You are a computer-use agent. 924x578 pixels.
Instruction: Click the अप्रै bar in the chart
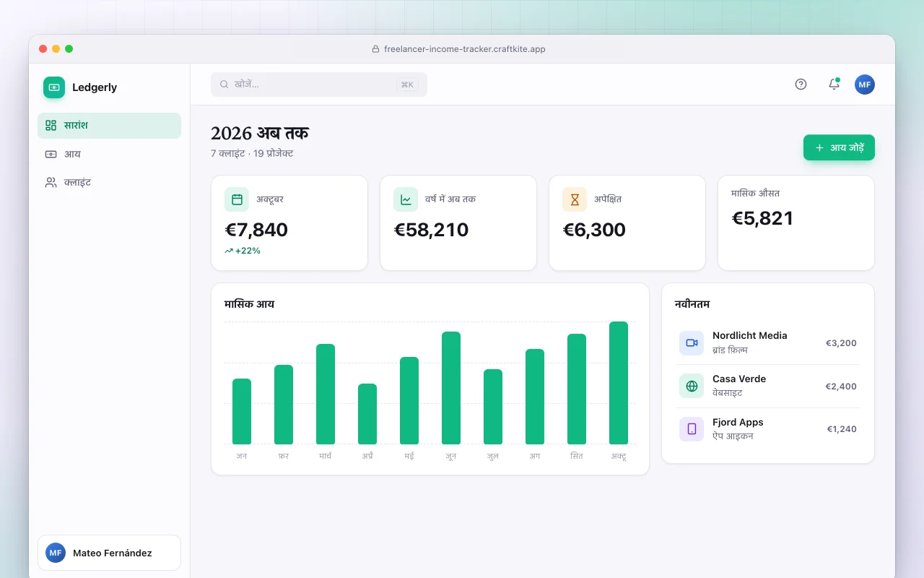(x=367, y=414)
